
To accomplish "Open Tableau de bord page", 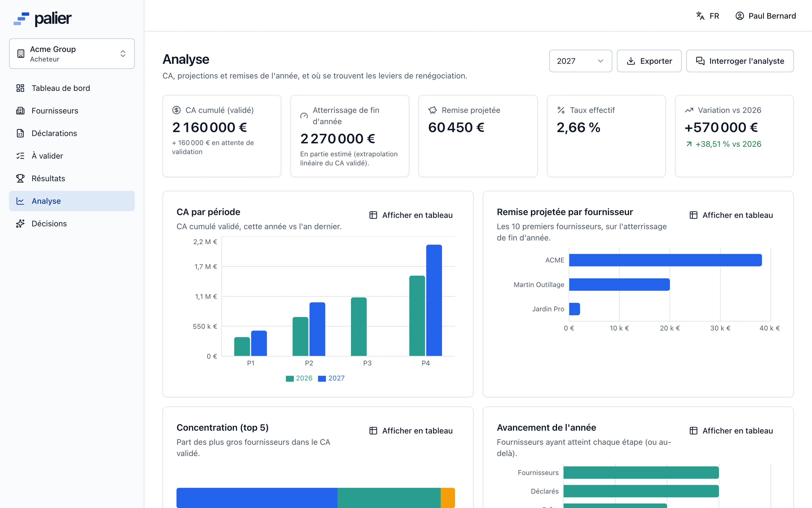I will (72, 88).
